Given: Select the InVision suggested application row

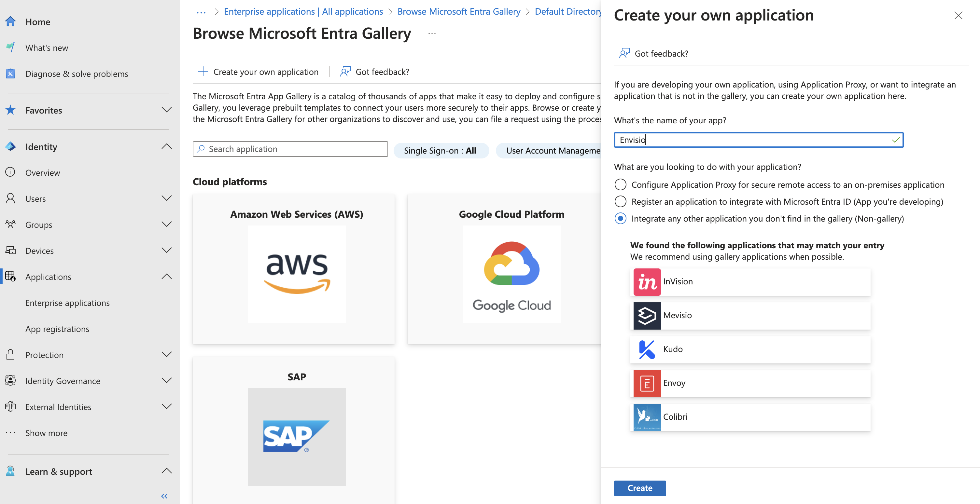Looking at the screenshot, I should (750, 282).
